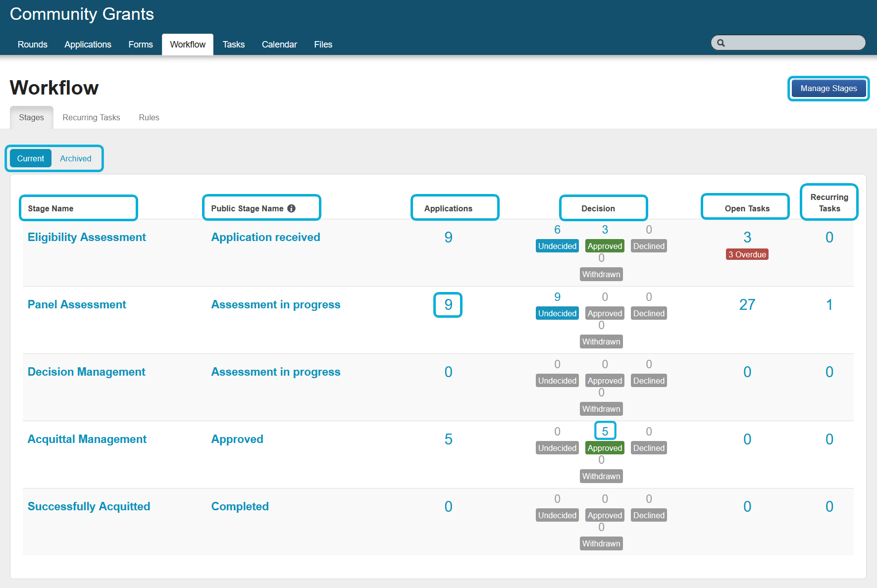Viewport: 877px width, 588px height.
Task: Open the Recurring Tasks tab
Action: click(91, 117)
